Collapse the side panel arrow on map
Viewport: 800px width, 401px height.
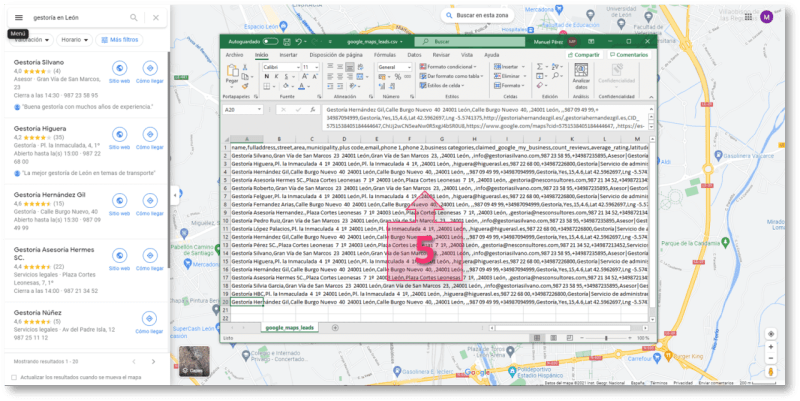coord(175,195)
